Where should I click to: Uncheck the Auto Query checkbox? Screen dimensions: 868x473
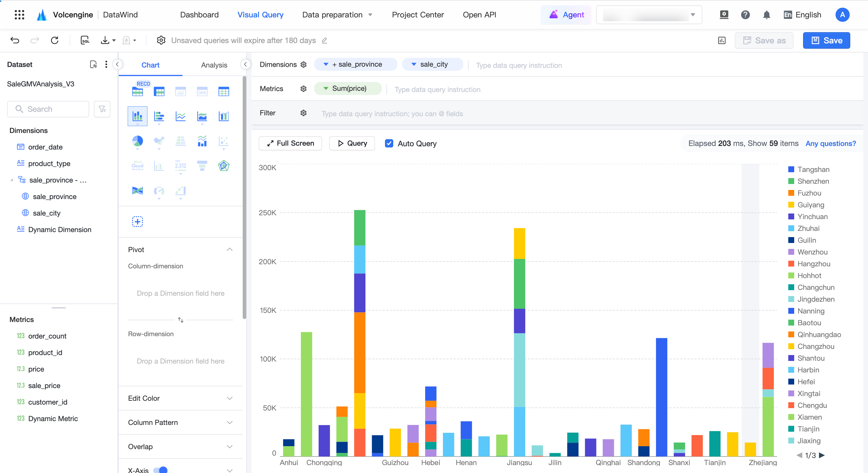pos(389,143)
